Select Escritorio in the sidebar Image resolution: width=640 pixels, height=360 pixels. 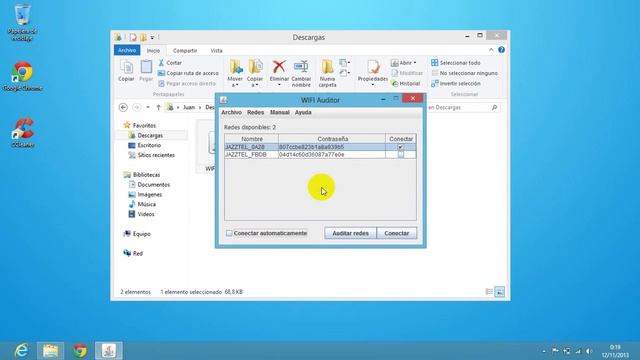pyautogui.click(x=149, y=145)
